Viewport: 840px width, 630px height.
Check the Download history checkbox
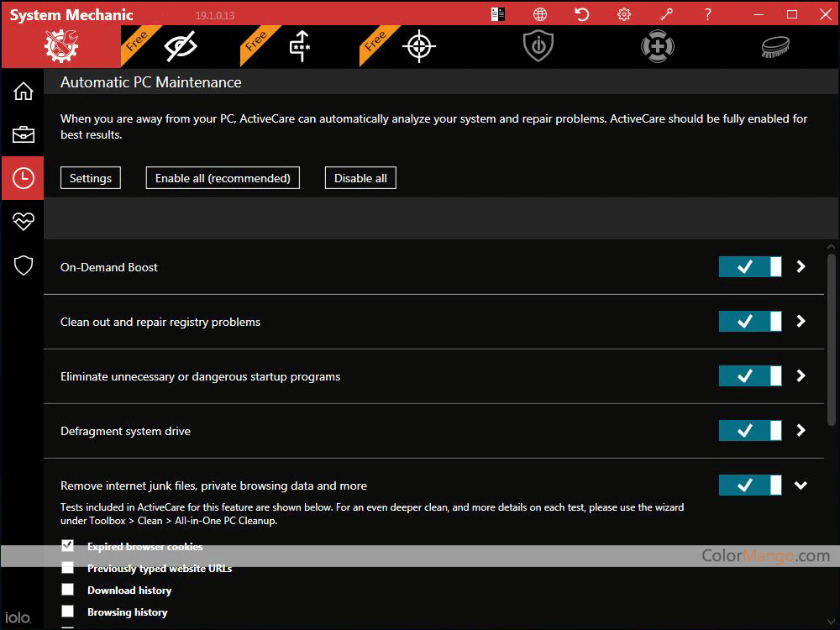point(68,590)
